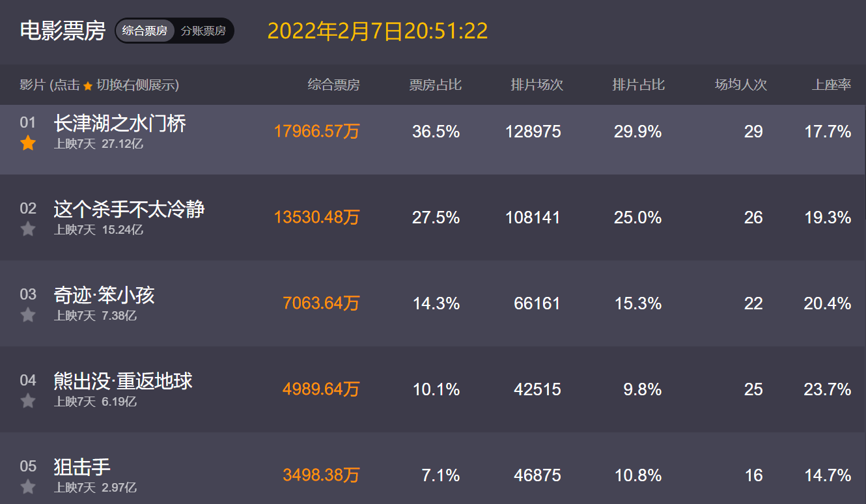Click screening share 25.0%
866x504 pixels.
(638, 217)
